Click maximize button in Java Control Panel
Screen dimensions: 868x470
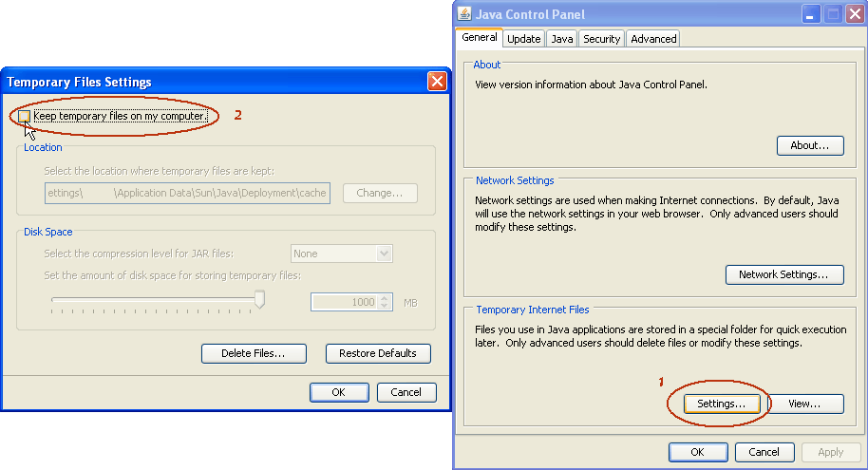coord(833,14)
